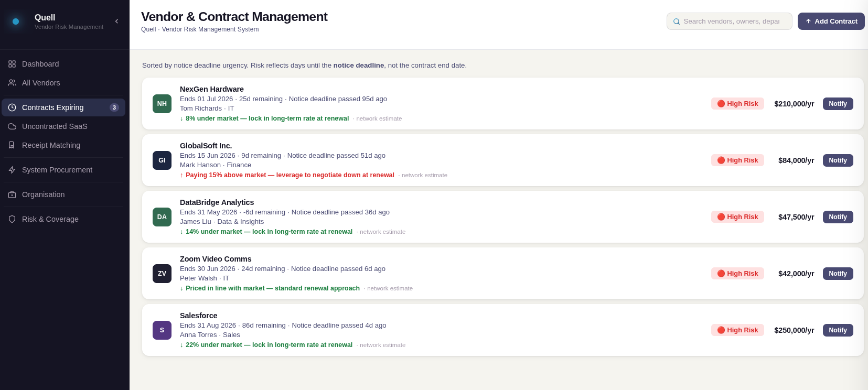This screenshot has height=390, width=868.
Task: Click the Receipt Matching receipt icon
Action: (12, 145)
